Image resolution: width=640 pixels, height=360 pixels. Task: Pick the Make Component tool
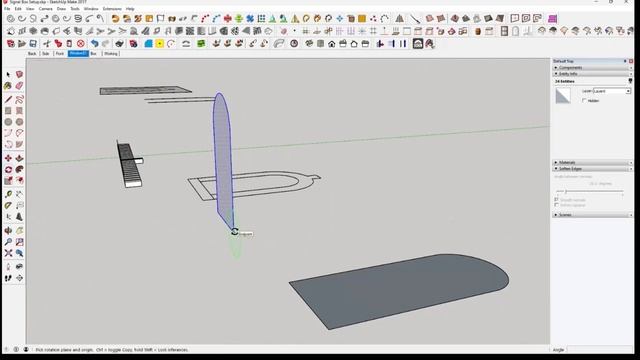pyautogui.click(x=19, y=75)
